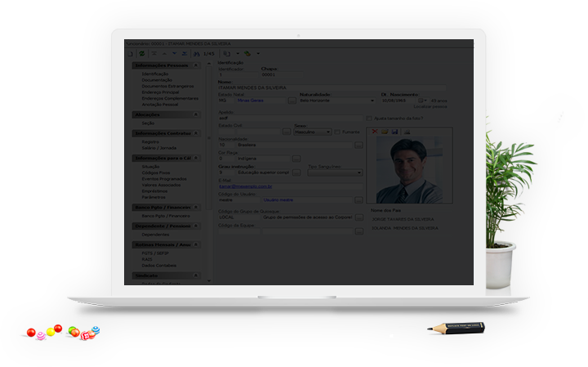Select Documentos Estrangeiros in the sidebar
This screenshot has height=367, width=588.
(x=167, y=86)
